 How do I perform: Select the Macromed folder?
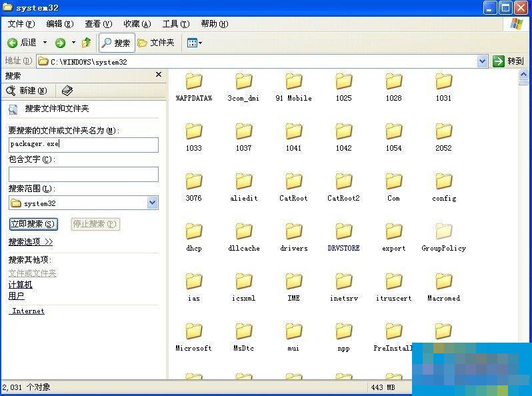pos(443,287)
